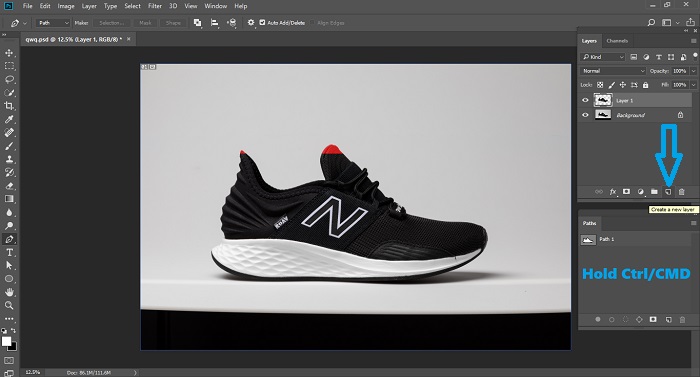700x377 pixels.
Task: Select the Zoom tool
Action: click(9, 306)
